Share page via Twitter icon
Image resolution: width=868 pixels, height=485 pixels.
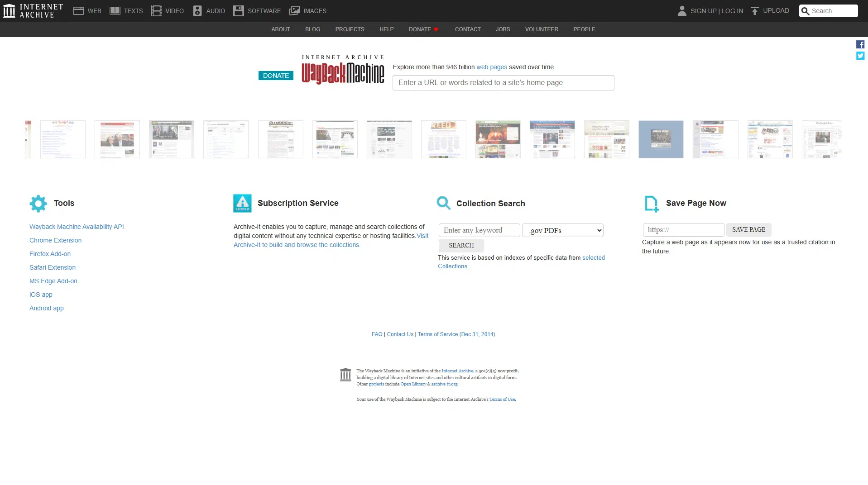(x=860, y=56)
